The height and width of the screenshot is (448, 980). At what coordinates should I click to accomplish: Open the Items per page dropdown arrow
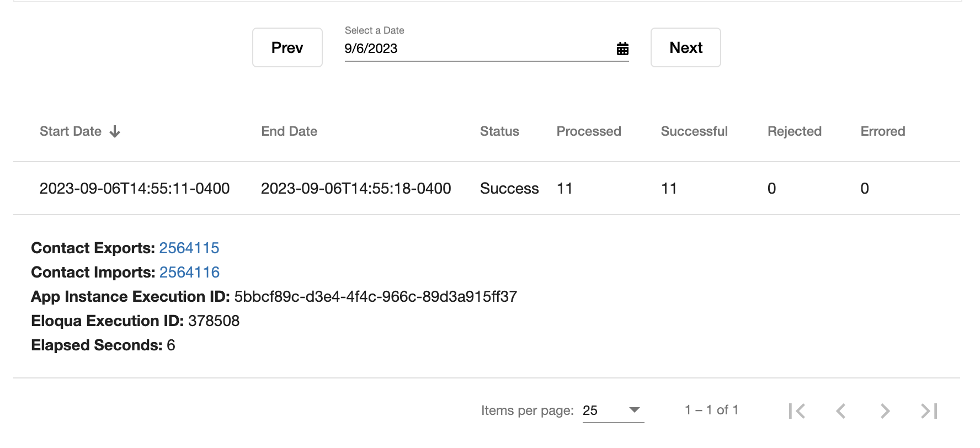tap(635, 410)
